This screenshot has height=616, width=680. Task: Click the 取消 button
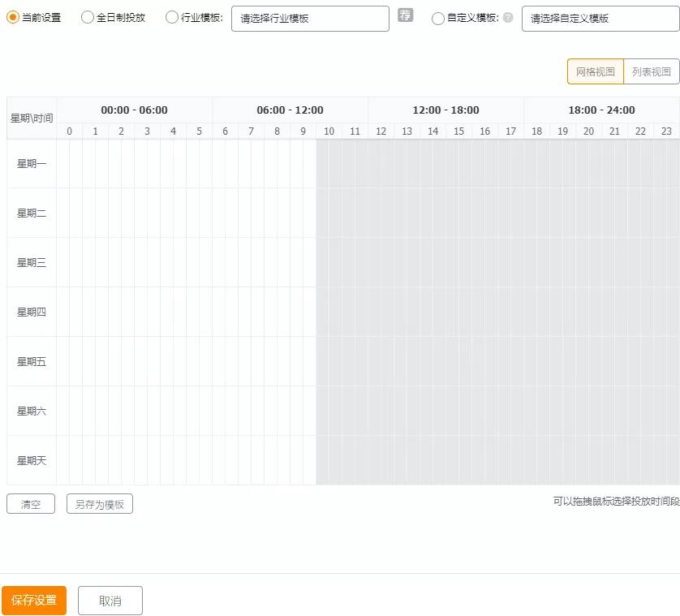tap(110, 601)
